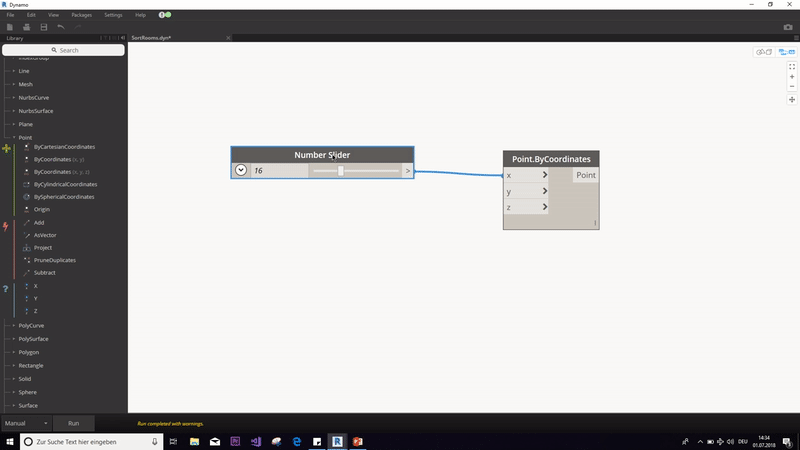Collapse the Point library category
This screenshot has height=450, width=800.
(x=25, y=137)
